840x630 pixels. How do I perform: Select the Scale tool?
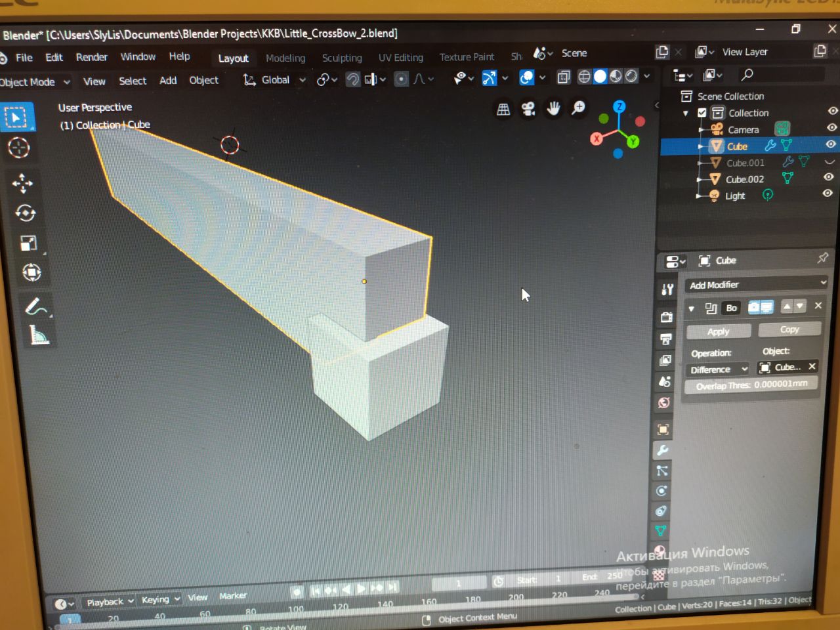coord(28,243)
